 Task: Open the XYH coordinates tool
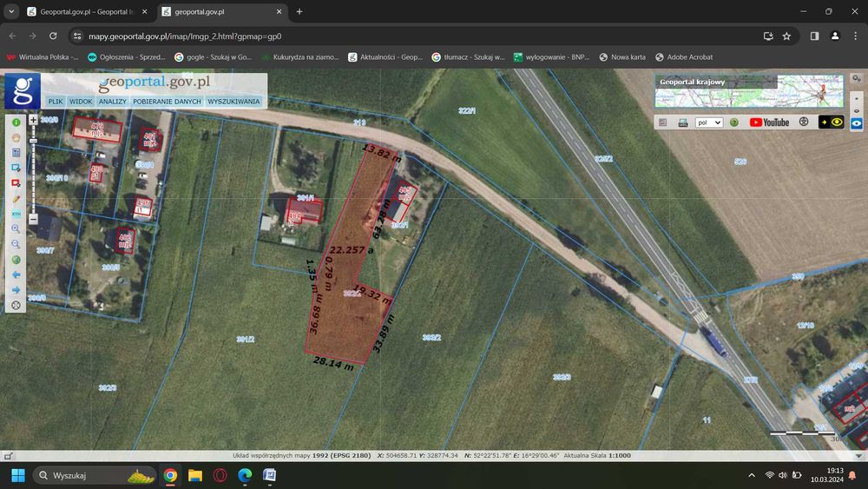[x=16, y=213]
